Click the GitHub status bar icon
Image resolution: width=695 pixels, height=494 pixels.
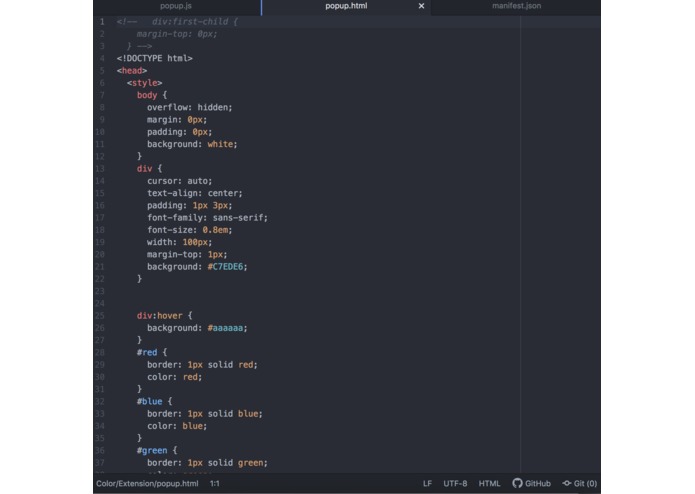click(531, 483)
